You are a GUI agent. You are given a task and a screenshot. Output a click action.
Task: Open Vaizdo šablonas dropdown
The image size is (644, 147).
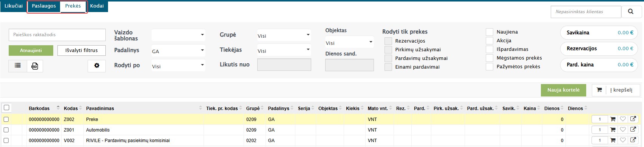178,35
